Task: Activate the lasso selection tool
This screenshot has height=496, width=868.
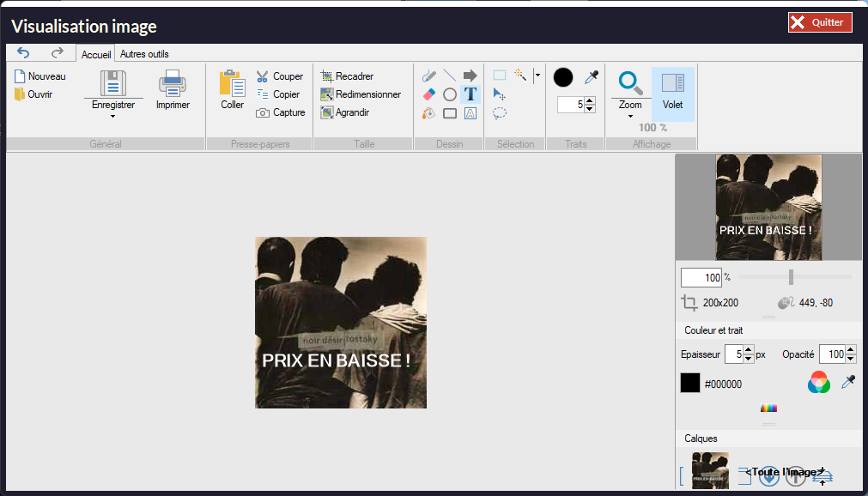Action: point(500,113)
